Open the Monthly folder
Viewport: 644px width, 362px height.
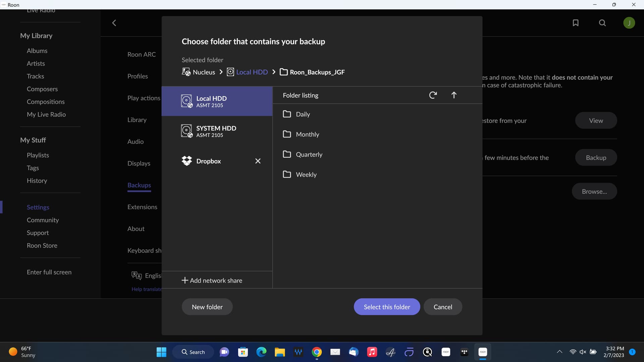point(377,134)
